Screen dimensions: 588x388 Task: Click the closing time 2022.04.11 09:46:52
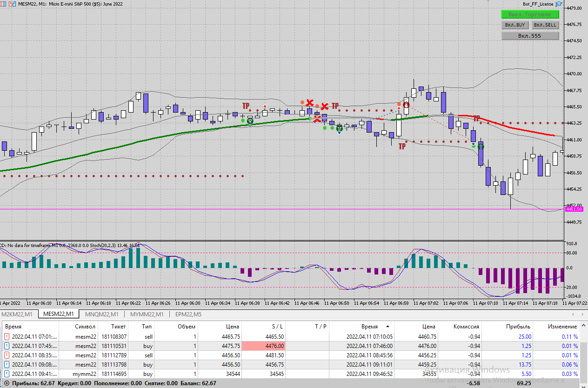pyautogui.click(x=369, y=374)
